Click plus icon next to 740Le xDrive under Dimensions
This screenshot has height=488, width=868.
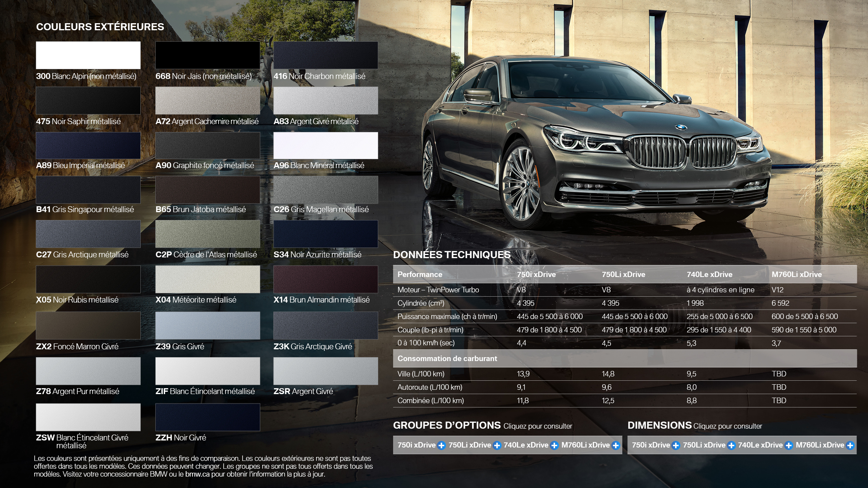pos(789,445)
